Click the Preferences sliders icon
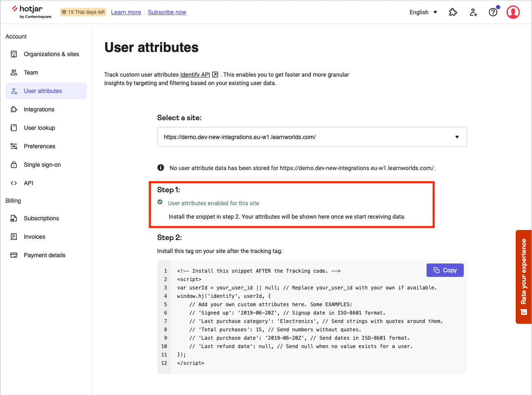The image size is (532, 395). 14,146
